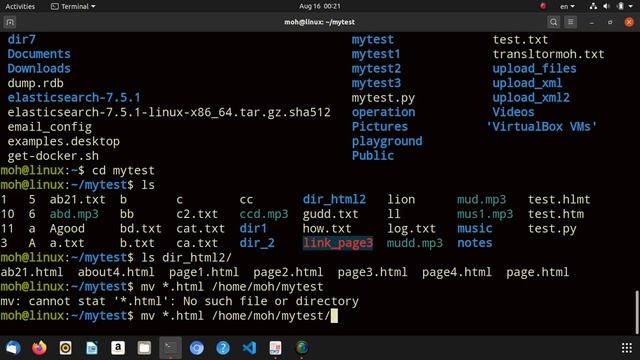
Task: Click the about4.html file name
Action: point(116,272)
